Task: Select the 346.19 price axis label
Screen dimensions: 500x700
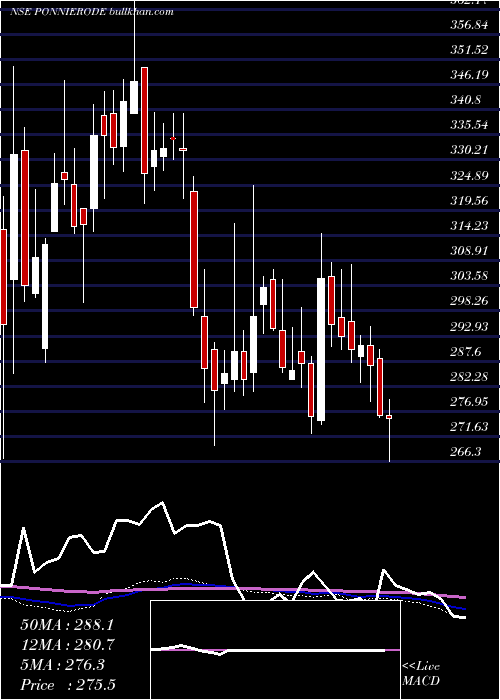Action: 468,75
